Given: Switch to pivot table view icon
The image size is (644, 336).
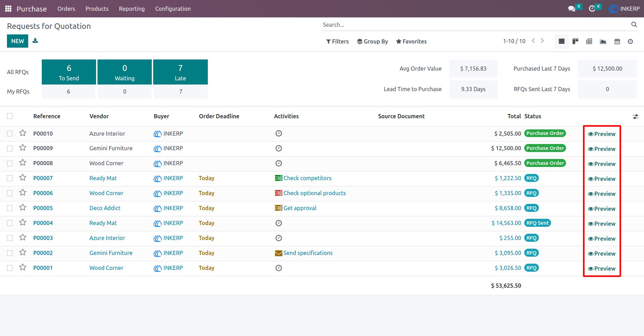Looking at the screenshot, I should pyautogui.click(x=589, y=41).
